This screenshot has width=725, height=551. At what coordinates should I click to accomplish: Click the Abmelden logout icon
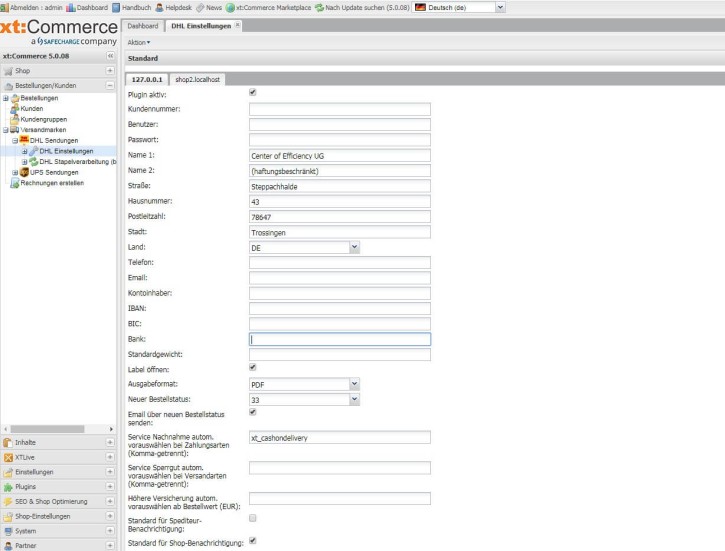click(x=5, y=7)
